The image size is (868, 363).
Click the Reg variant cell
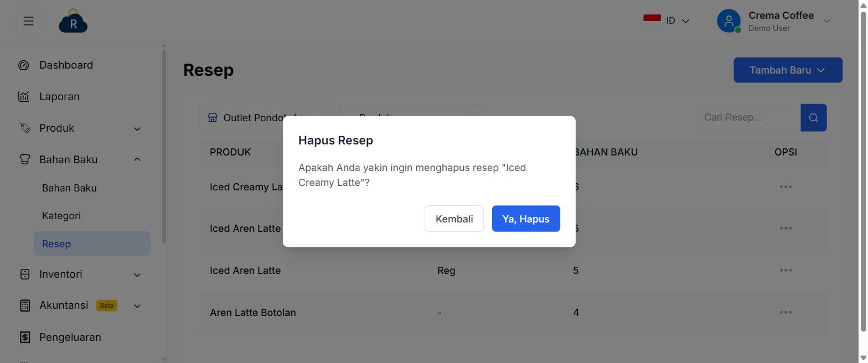(446, 271)
